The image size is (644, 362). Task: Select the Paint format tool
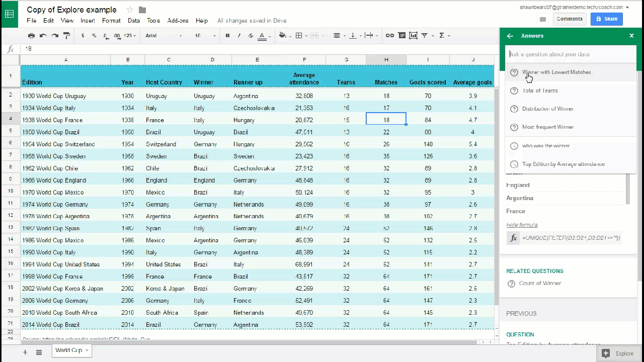[x=66, y=36]
